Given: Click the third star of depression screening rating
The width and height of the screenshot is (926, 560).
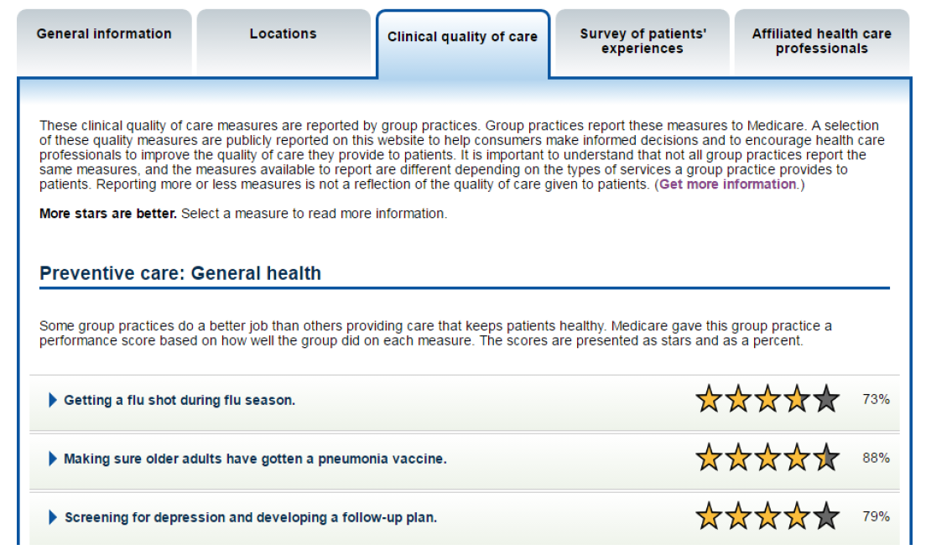Looking at the screenshot, I should [767, 516].
